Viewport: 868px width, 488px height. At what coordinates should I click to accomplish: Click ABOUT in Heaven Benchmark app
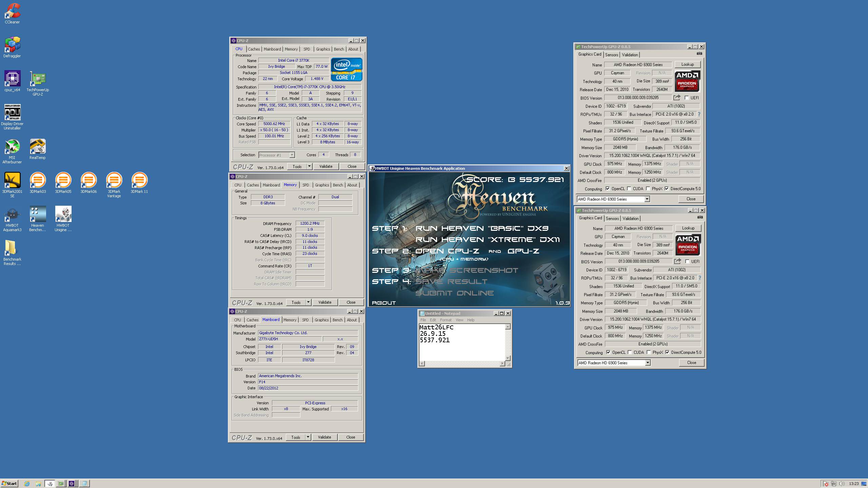(x=384, y=303)
